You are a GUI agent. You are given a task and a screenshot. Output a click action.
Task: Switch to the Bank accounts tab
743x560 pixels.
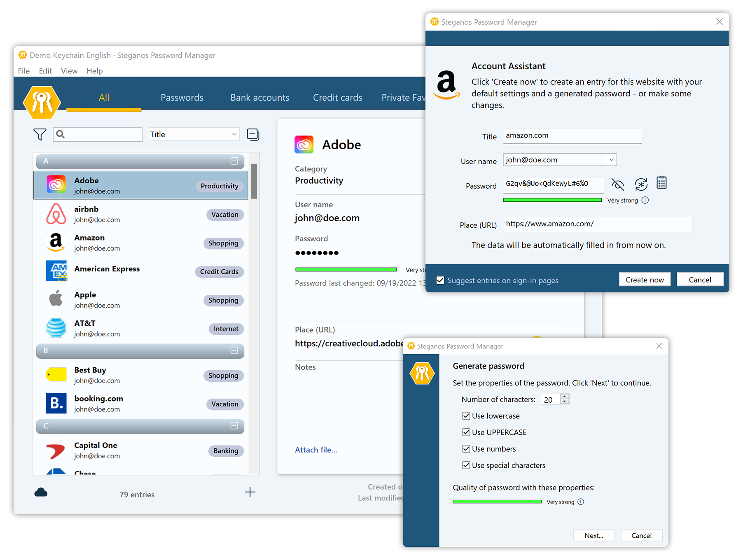tap(260, 98)
